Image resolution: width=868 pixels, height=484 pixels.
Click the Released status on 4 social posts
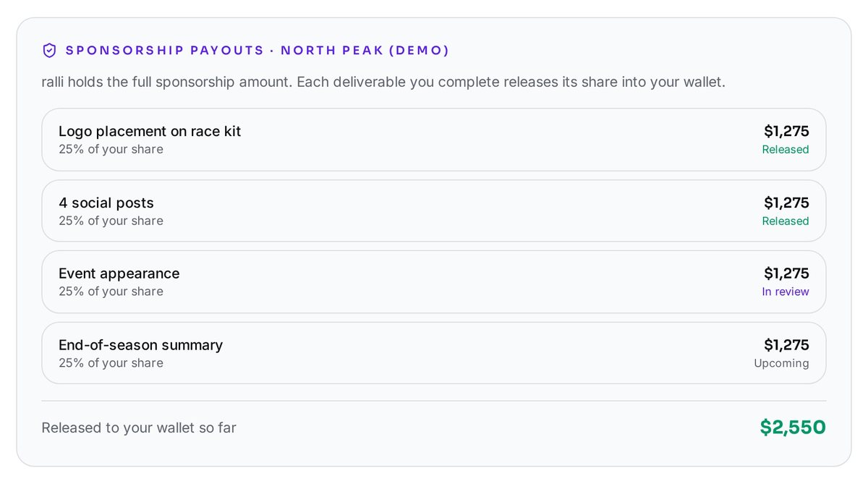coord(786,221)
